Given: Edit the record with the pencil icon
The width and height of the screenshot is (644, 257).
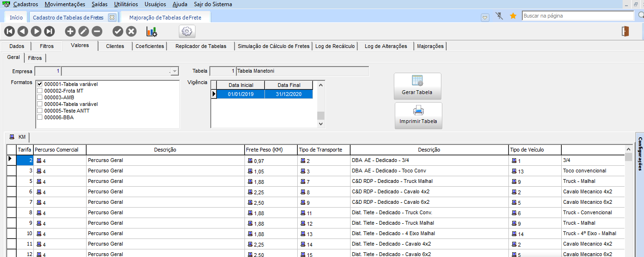Looking at the screenshot, I should click(83, 32).
